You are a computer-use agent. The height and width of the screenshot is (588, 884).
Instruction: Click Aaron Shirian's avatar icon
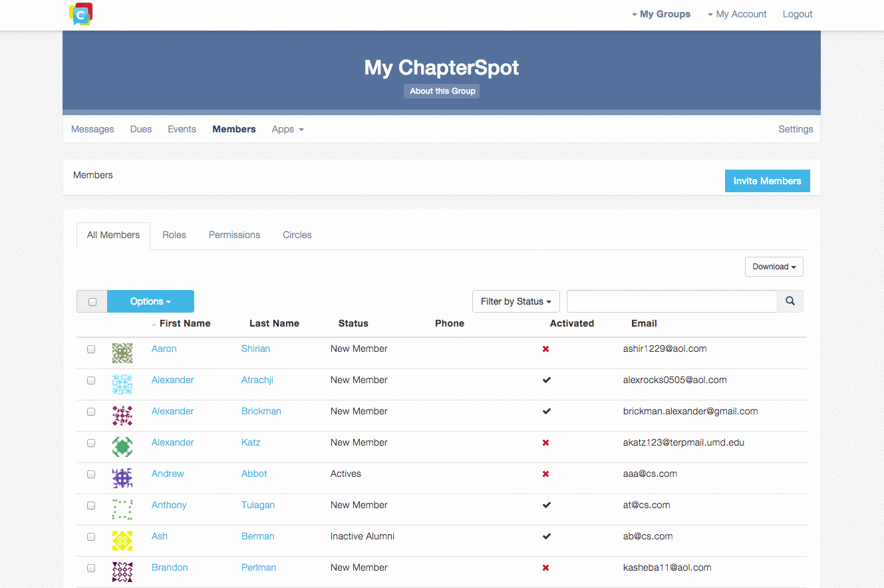pyautogui.click(x=122, y=353)
